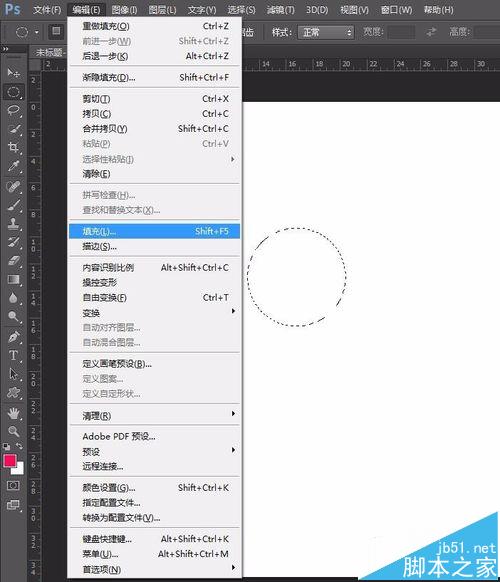Select the Blur tool
Image resolution: width=500 pixels, height=582 pixels.
tap(14, 298)
